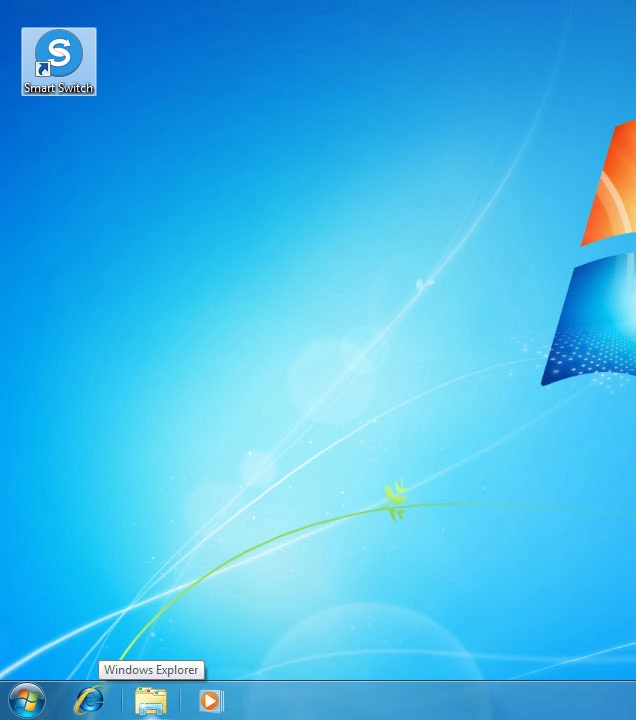Click the white S glyph inside Smart Switch icon
This screenshot has height=720, width=636.
[x=60, y=50]
